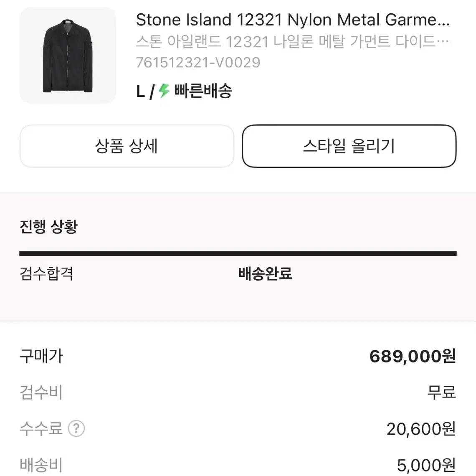Viewport: 476px width, 476px height.
Task: Tap the green lightning 빠른배송 icon
Action: [165, 91]
